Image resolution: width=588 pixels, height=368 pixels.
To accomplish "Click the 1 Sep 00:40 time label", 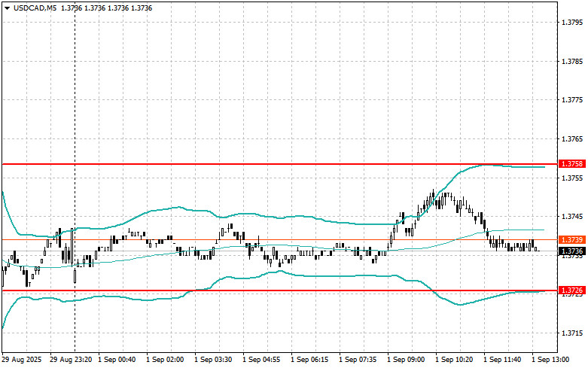I will click(x=117, y=360).
